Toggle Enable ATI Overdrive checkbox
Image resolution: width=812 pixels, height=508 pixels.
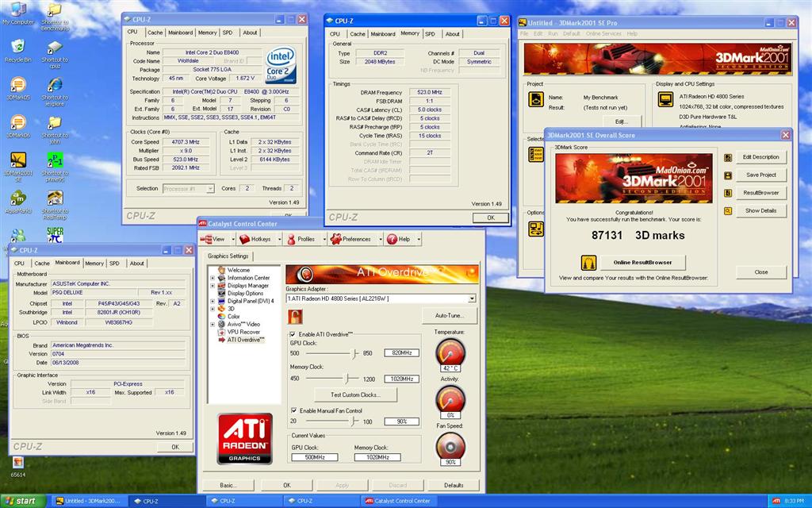(293, 334)
